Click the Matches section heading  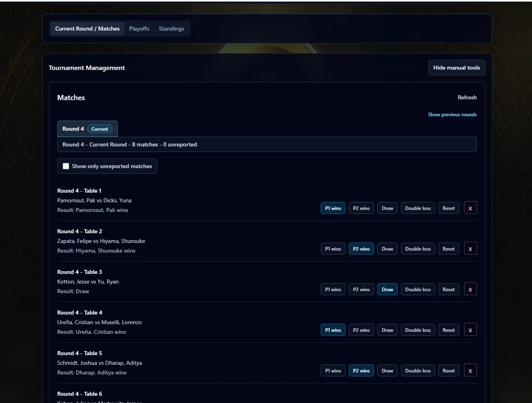click(71, 98)
